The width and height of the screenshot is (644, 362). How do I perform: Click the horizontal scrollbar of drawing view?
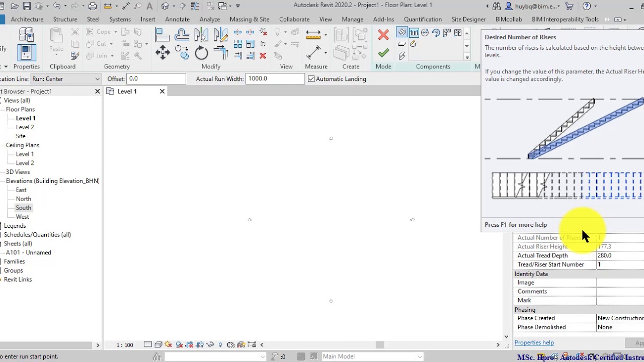[379, 345]
